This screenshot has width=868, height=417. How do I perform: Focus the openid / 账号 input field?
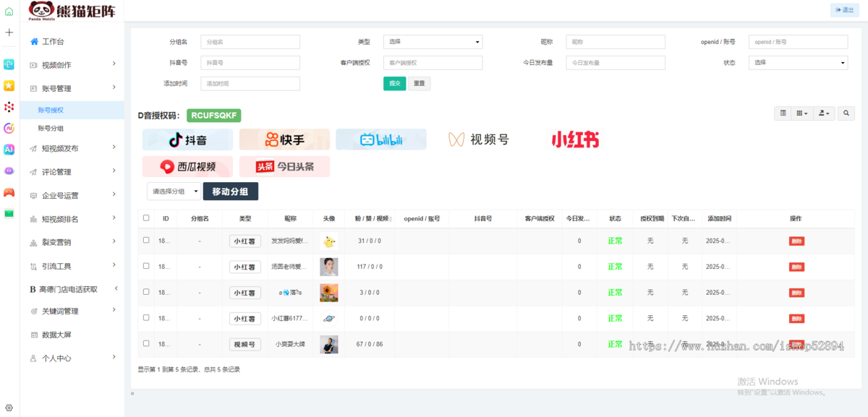(x=798, y=42)
